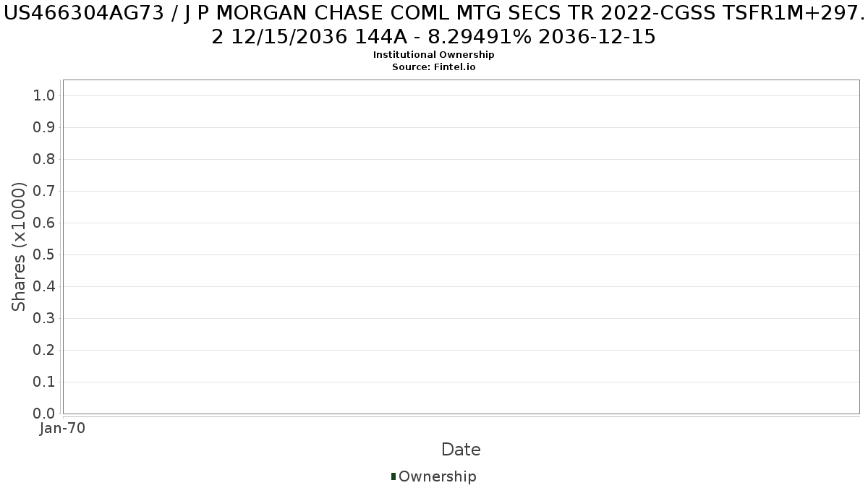Click the green Ownership legend swatch

click(393, 476)
